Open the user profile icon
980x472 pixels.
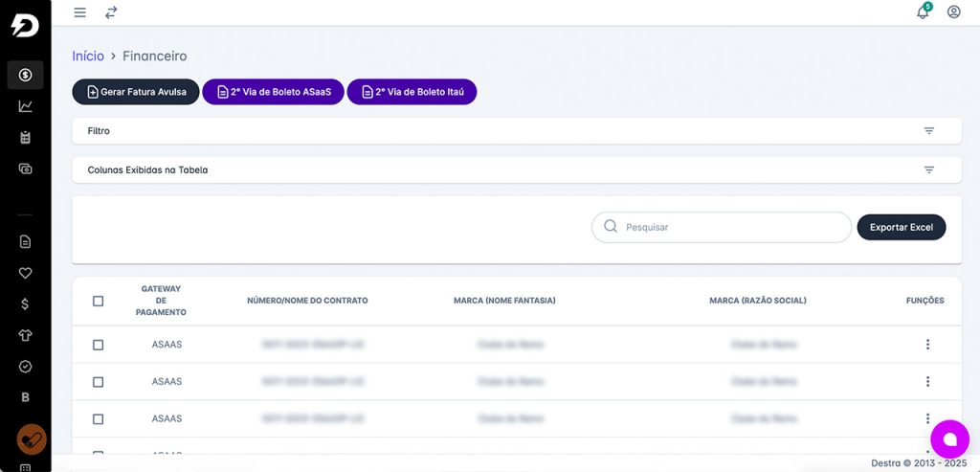pos(953,12)
